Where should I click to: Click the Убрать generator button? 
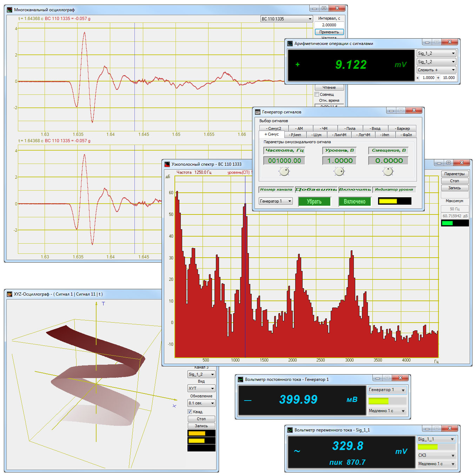pyautogui.click(x=314, y=201)
